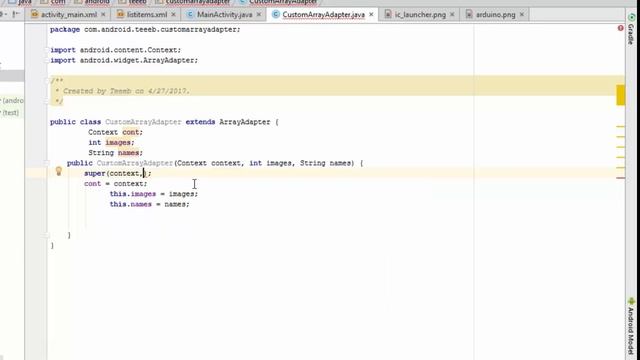Click the yellow warning block on the scrollbar
This screenshot has width=640, height=360.
tap(620, 95)
